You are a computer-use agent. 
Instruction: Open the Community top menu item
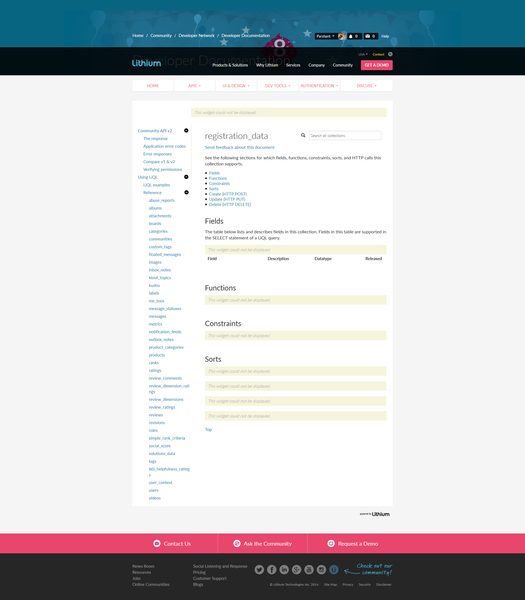[x=342, y=65]
